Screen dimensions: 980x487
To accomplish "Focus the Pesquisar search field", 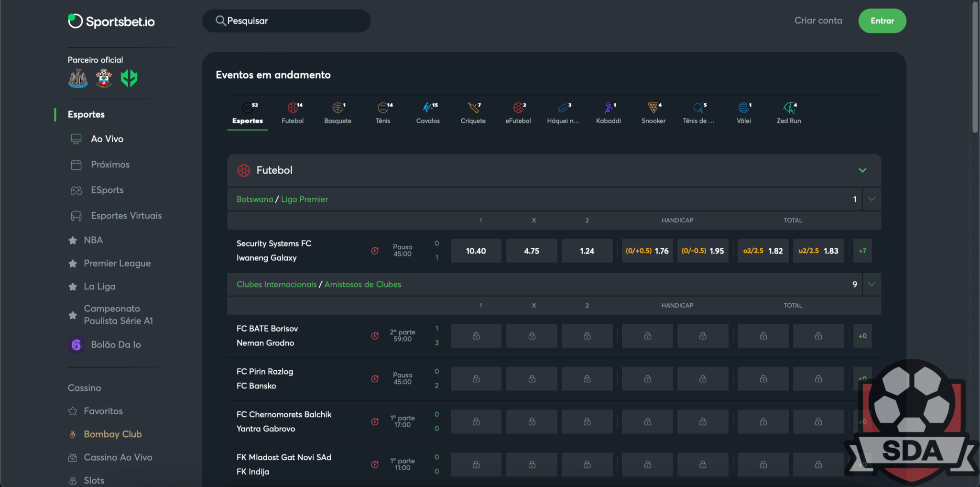I will [x=286, y=21].
